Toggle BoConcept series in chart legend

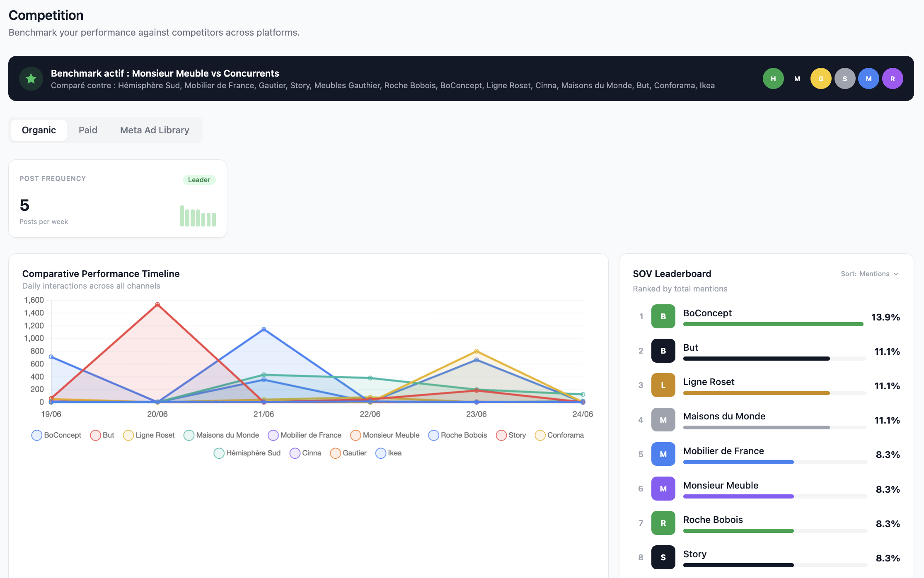tap(56, 435)
